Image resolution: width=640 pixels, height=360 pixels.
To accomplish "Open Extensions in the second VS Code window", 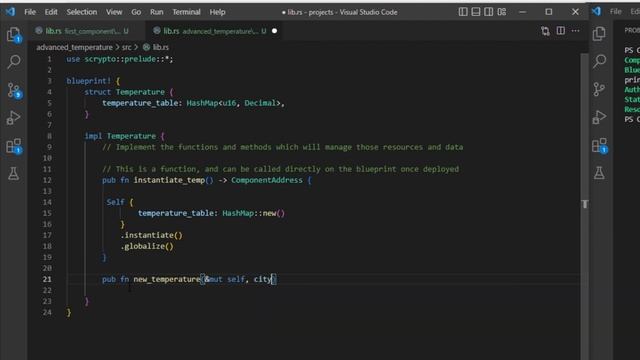I will click(x=600, y=145).
